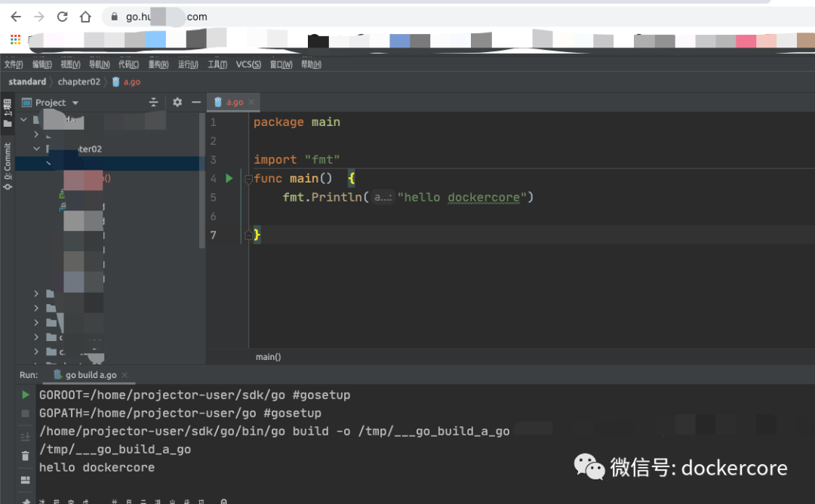Open the 文件(F) menu
This screenshot has height=504, width=815.
14,64
